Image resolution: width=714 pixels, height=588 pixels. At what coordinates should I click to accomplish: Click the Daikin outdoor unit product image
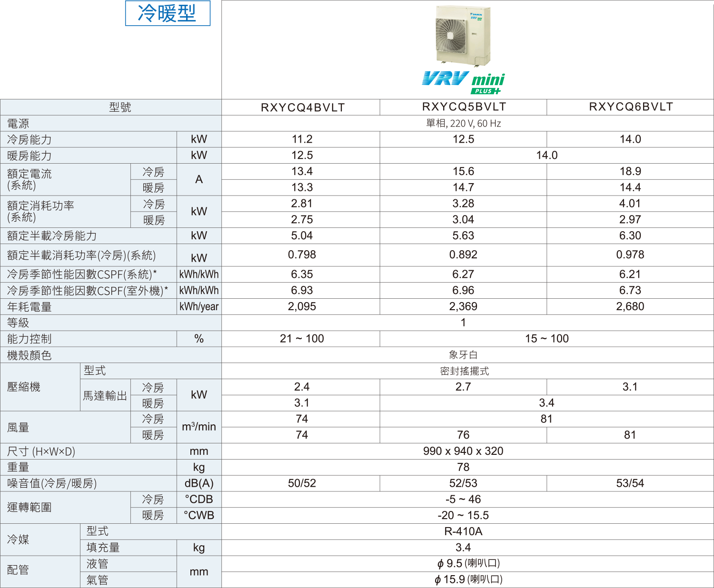(463, 36)
